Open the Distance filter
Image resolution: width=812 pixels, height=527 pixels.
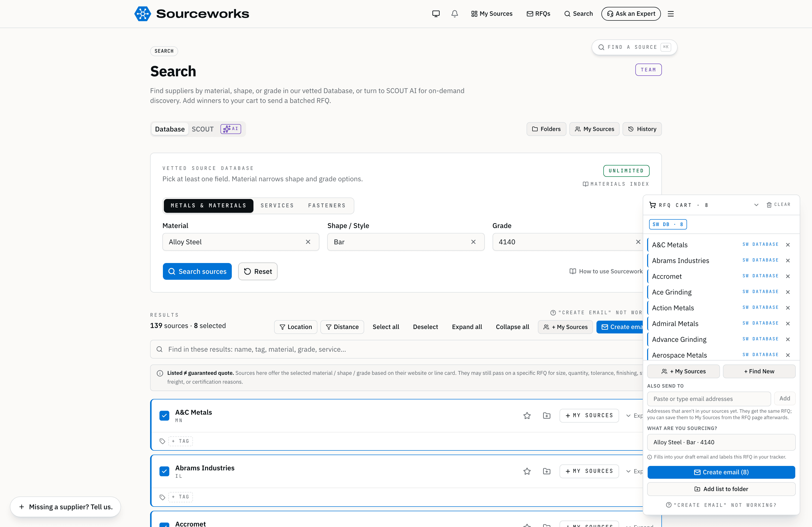point(342,327)
